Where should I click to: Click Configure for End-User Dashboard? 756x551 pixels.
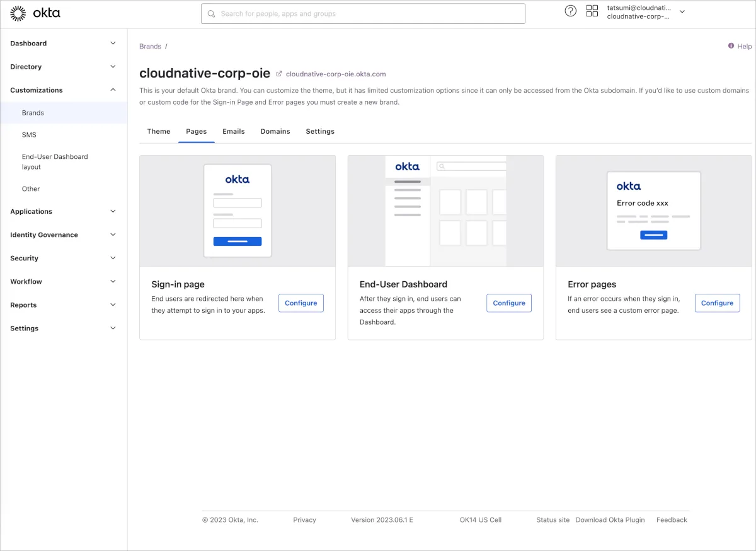pos(509,303)
